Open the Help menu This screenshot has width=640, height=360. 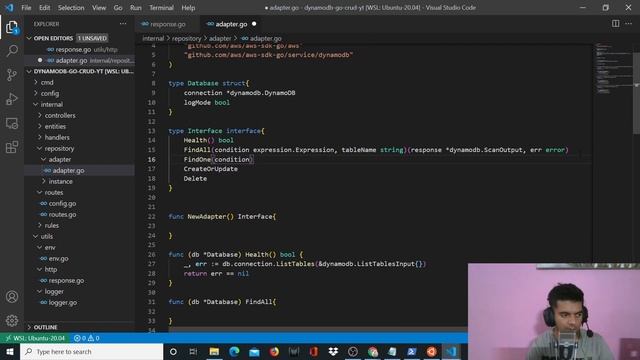188,8
